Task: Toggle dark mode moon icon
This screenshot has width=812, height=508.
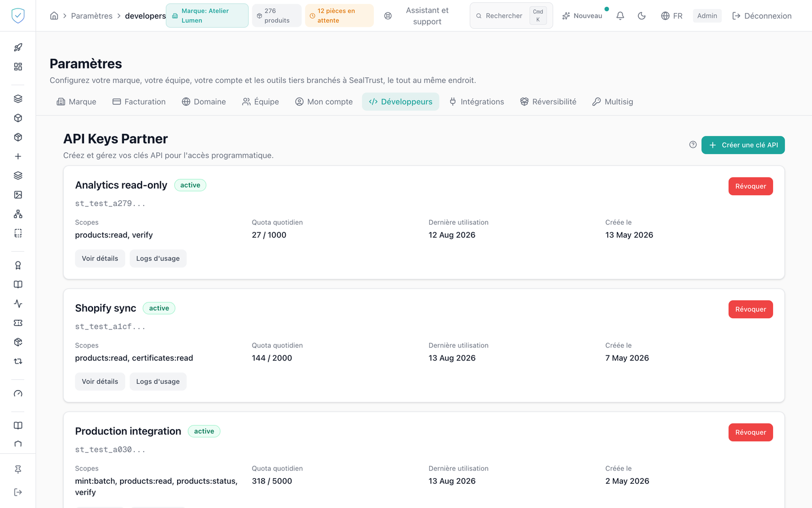Action: click(642, 16)
